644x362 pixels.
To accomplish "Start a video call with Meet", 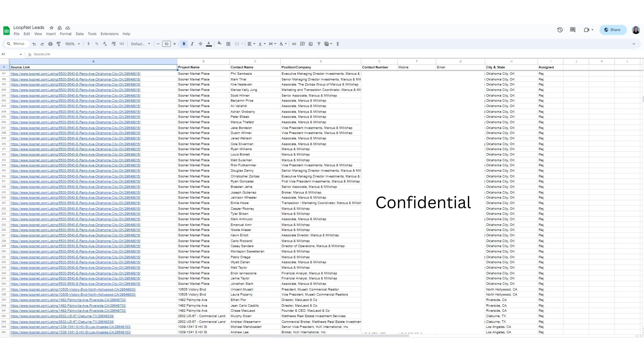I will coord(588,30).
